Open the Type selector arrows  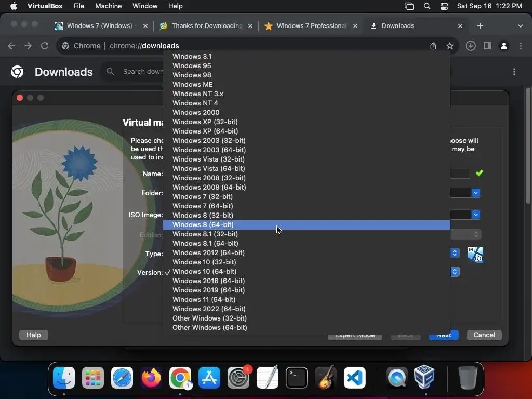[455, 253]
